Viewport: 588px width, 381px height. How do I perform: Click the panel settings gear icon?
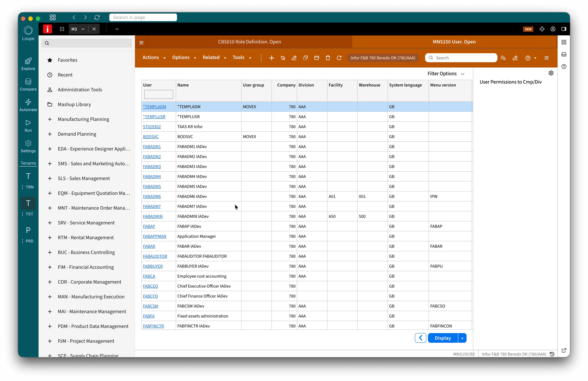[x=551, y=73]
